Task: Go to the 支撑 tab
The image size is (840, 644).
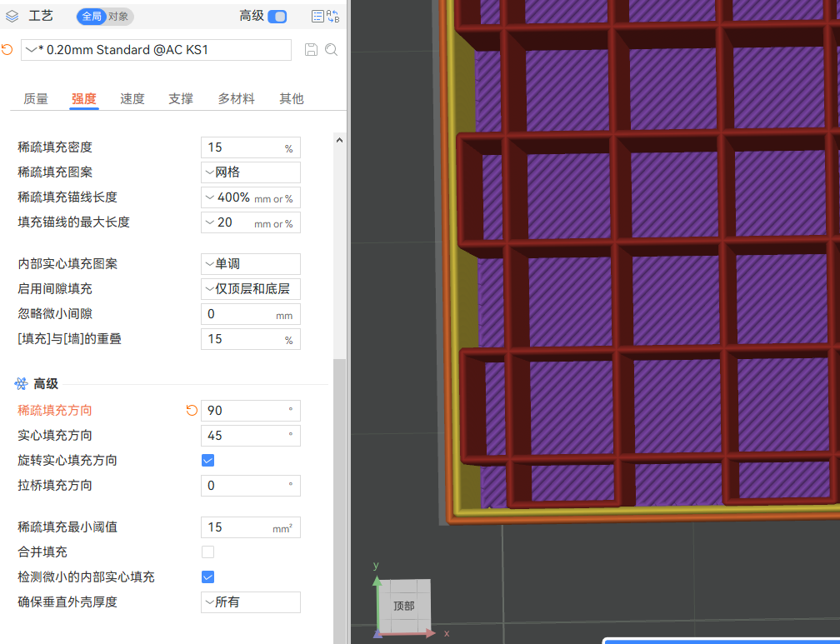Action: tap(181, 98)
